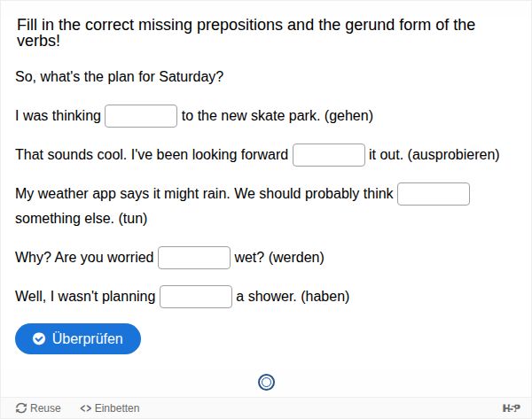Click the checkmark icon in the Überprüfen button

pyautogui.click(x=39, y=339)
